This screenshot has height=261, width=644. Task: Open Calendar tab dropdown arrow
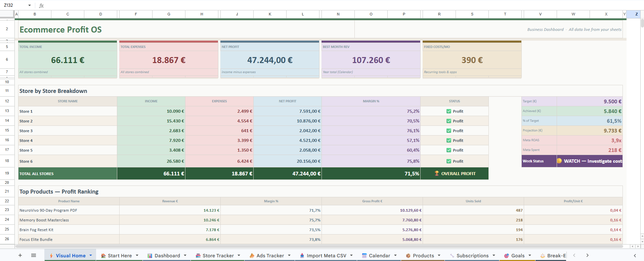[395, 255]
